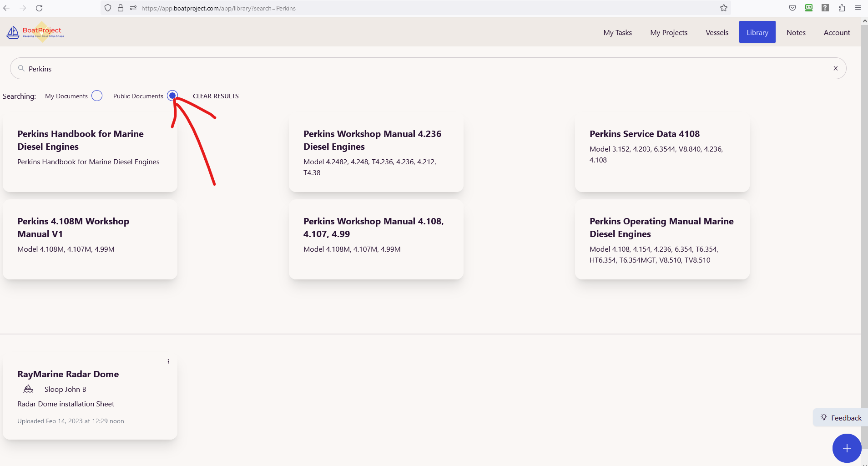The image size is (868, 466).
Task: Open Perkins Workshop Manual 4.108, 4.107, 4.99
Action: pyautogui.click(x=376, y=239)
